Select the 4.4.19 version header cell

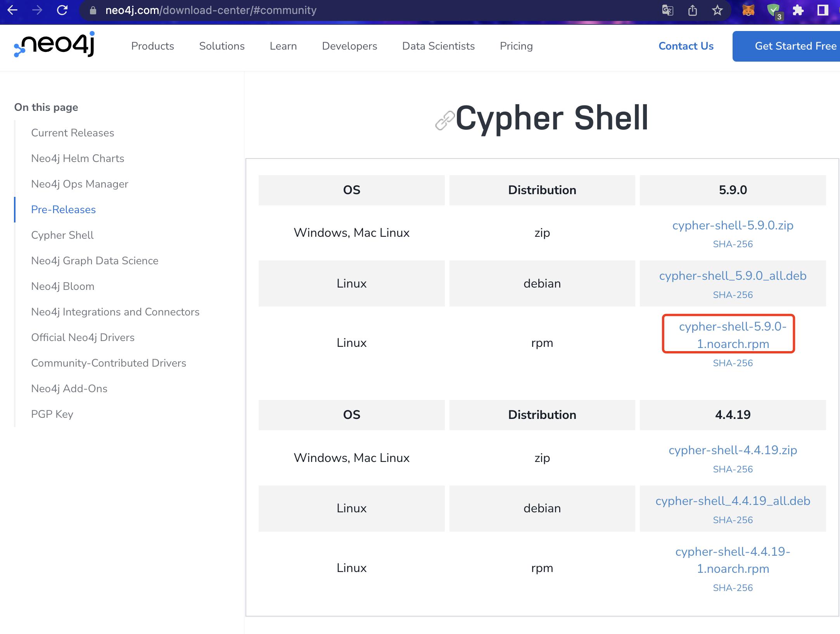click(x=733, y=415)
